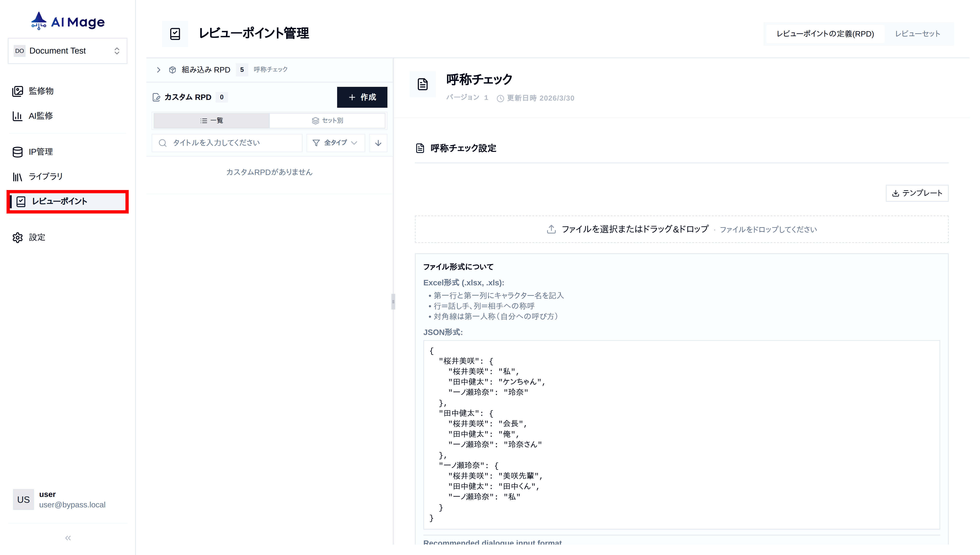This screenshot has height=555, width=980.
Task: Click the upload arrow icon
Action: pos(551,229)
